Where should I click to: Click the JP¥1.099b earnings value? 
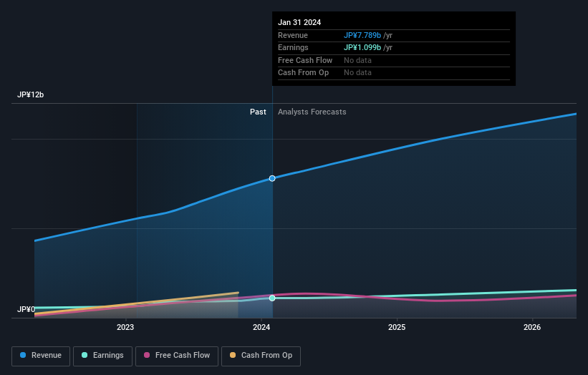[362, 47]
